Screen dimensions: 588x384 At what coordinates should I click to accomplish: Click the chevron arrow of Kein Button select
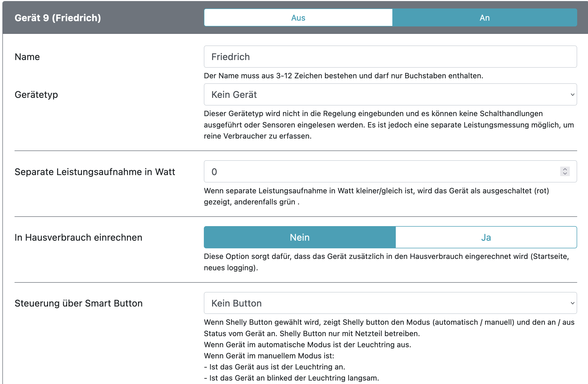click(572, 303)
